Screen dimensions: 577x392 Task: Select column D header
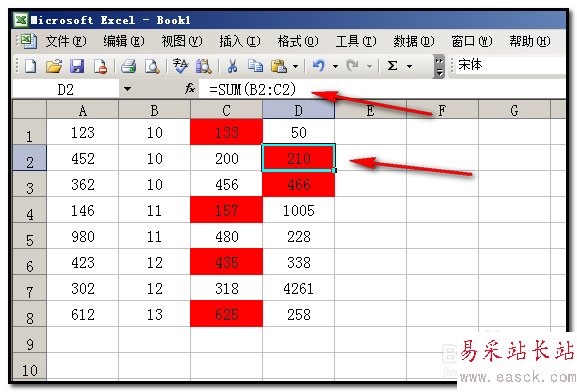[x=298, y=110]
